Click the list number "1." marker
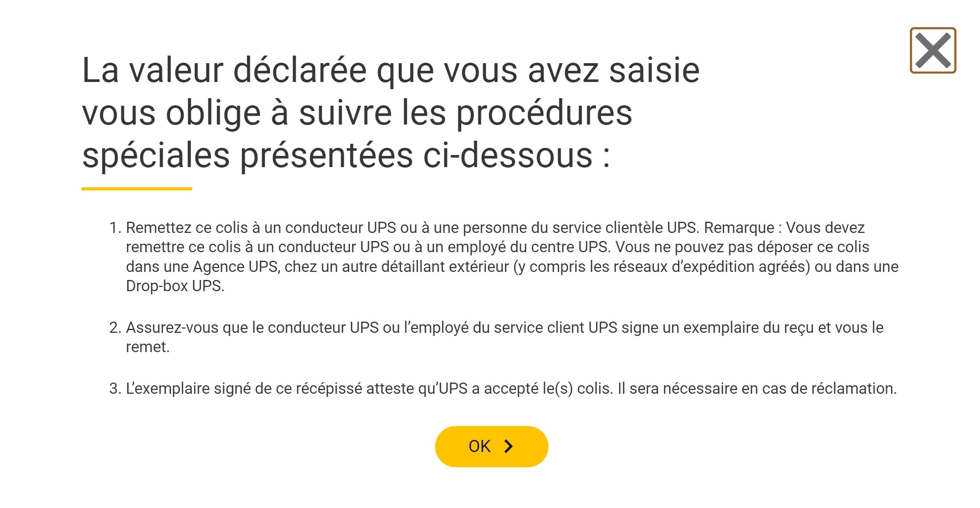980x508 pixels. [x=115, y=228]
